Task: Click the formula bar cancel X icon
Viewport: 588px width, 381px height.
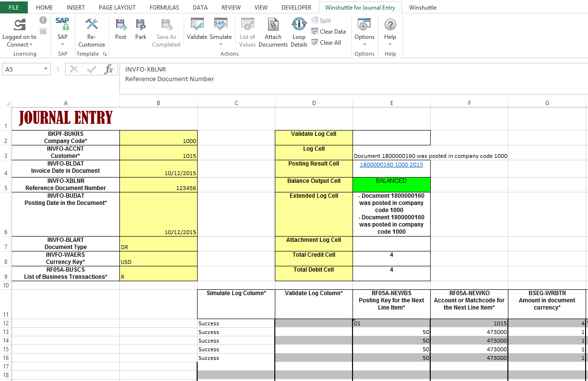Action: (74, 70)
